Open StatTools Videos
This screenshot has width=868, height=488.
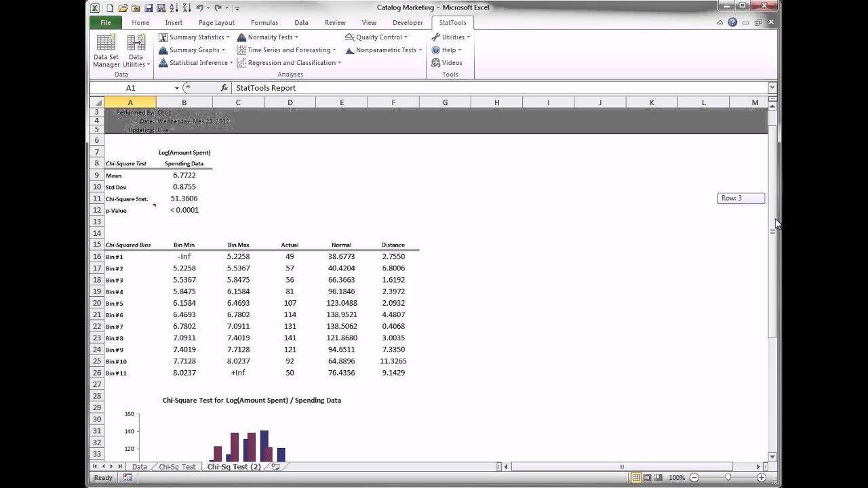click(447, 62)
